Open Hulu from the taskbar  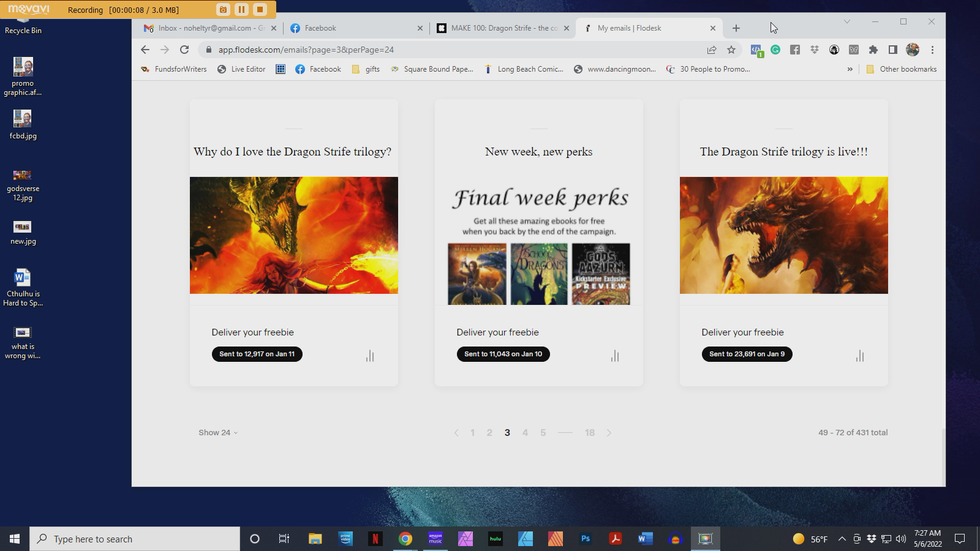point(496,539)
